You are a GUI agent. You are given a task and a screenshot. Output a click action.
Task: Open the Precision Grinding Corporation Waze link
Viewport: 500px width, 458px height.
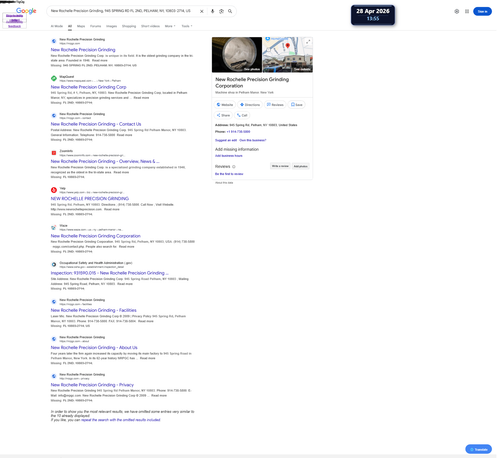96,236
